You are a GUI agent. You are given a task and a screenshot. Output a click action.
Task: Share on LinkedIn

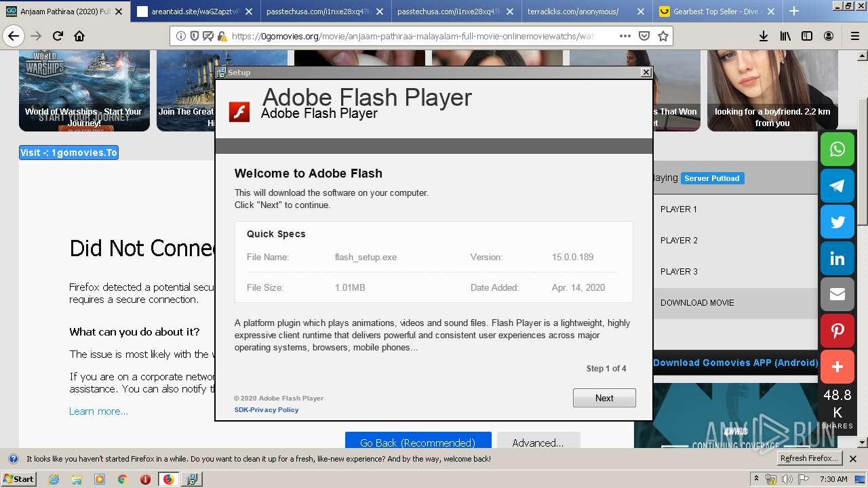837,258
